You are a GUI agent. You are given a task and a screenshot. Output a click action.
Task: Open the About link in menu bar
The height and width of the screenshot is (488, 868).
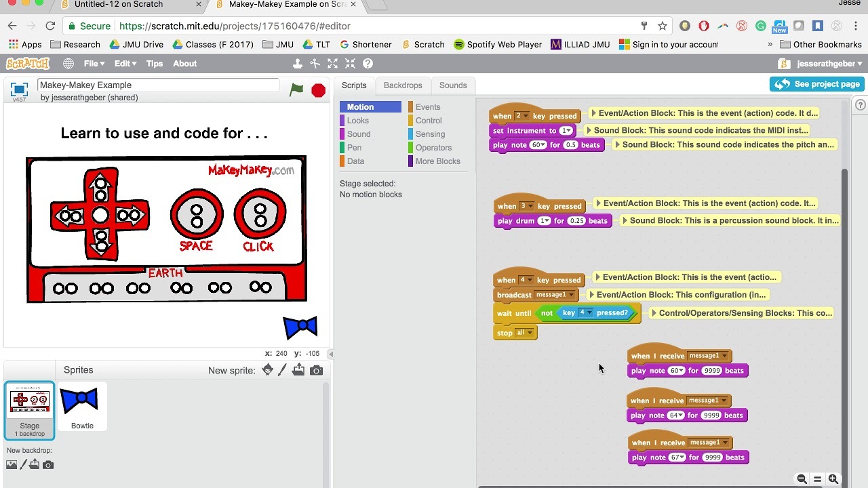184,64
